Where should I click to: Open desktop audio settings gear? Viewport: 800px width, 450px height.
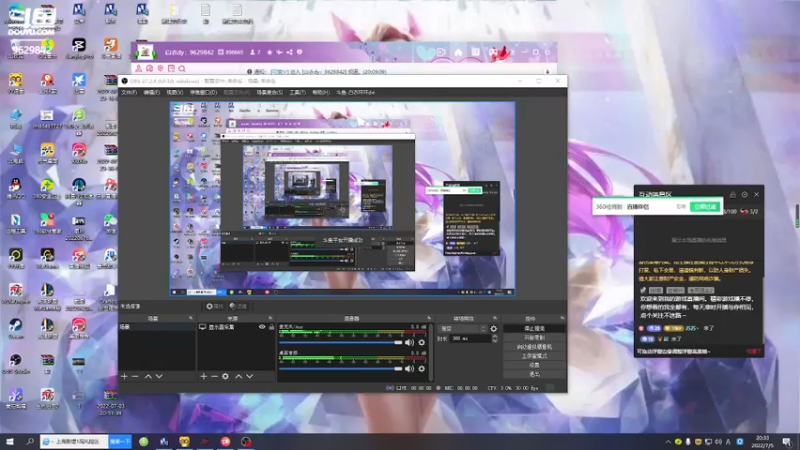[x=421, y=368]
